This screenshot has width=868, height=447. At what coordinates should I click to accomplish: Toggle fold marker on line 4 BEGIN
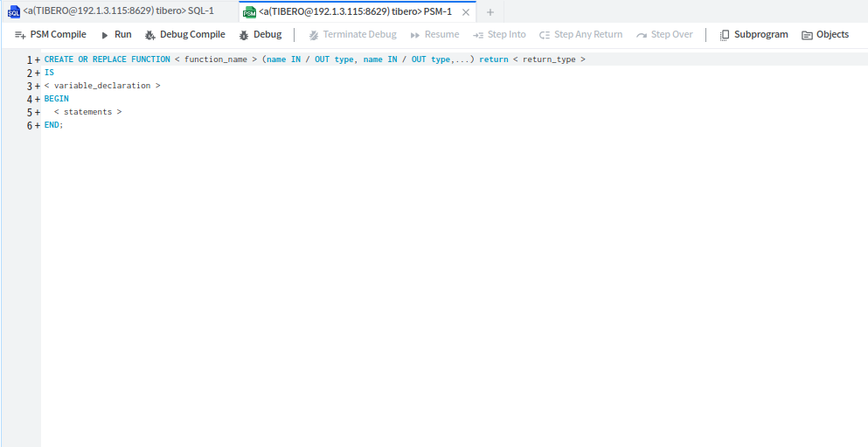click(38, 100)
